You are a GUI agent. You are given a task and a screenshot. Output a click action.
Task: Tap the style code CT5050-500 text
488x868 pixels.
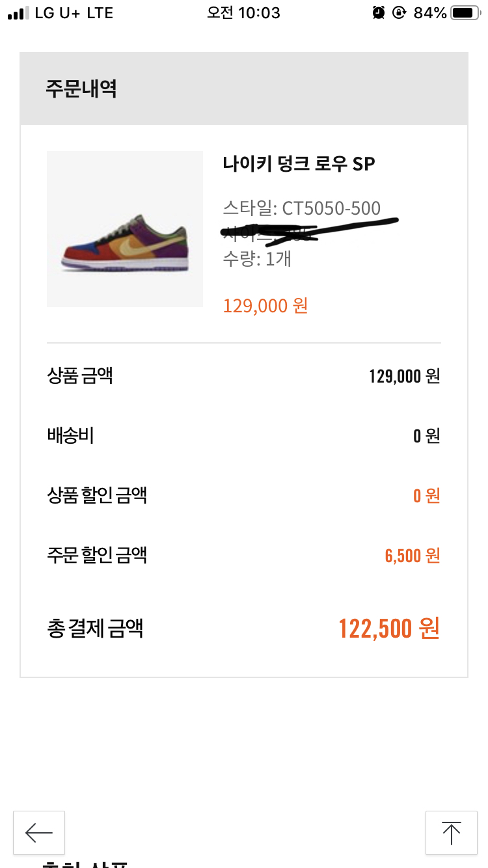pos(301,208)
